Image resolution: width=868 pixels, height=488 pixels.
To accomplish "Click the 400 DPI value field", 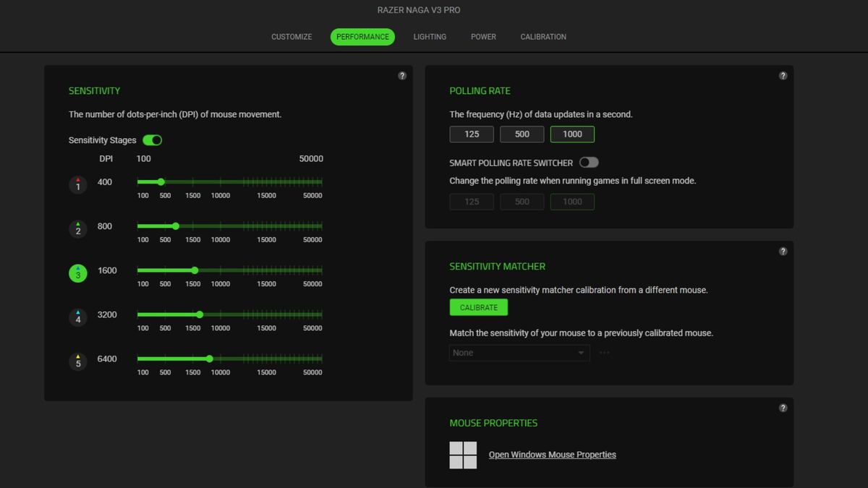I will 105,182.
